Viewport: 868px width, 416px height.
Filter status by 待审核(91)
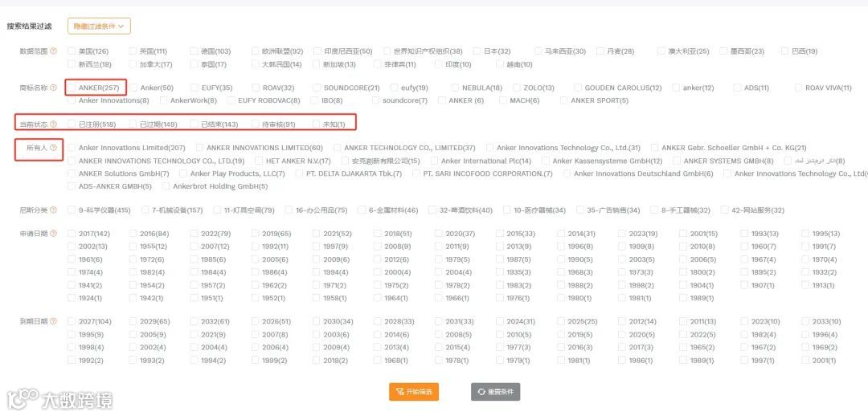[256, 124]
